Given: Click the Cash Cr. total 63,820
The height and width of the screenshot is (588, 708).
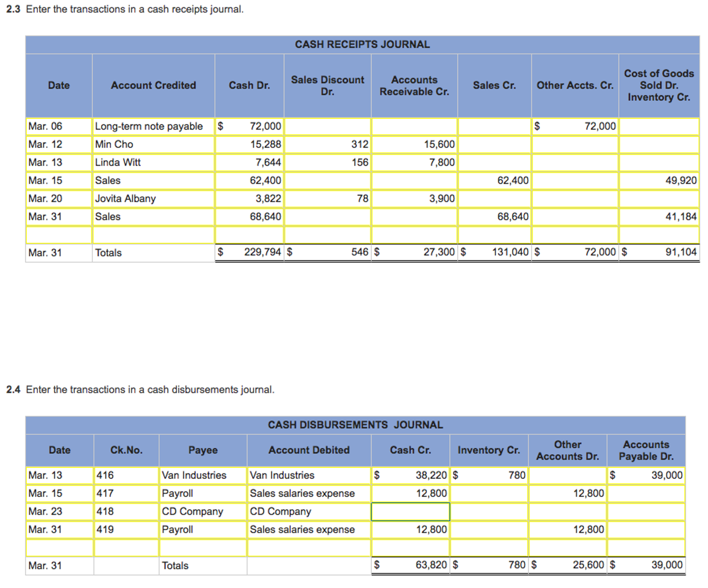Looking at the screenshot, I should 410,565.
